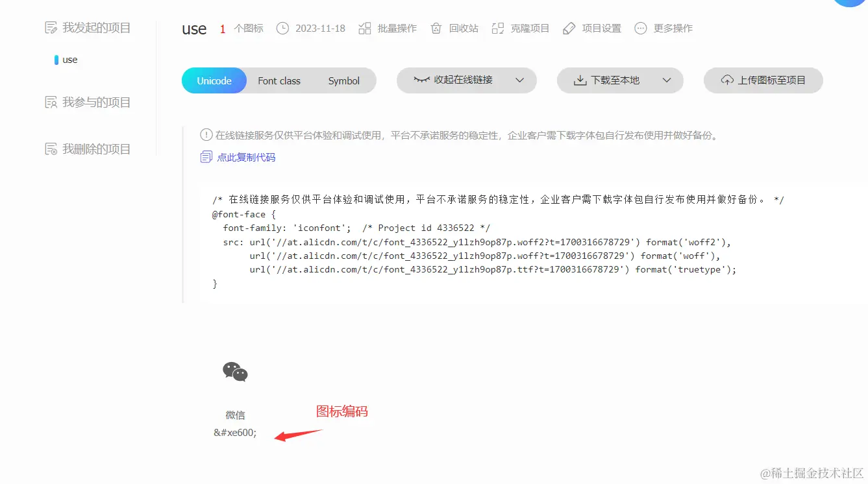Click the 回收站 label

(464, 29)
